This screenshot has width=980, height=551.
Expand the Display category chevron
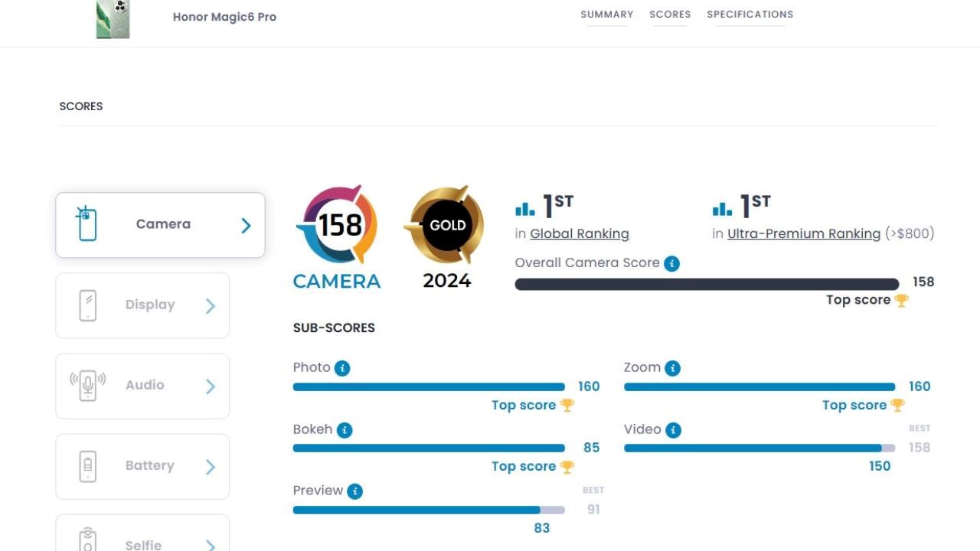click(x=211, y=306)
